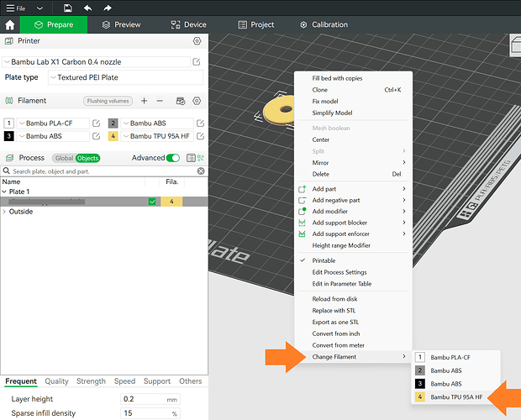
Task: Select Bambu TPU 95A HF in submenu
Action: pyautogui.click(x=455, y=397)
